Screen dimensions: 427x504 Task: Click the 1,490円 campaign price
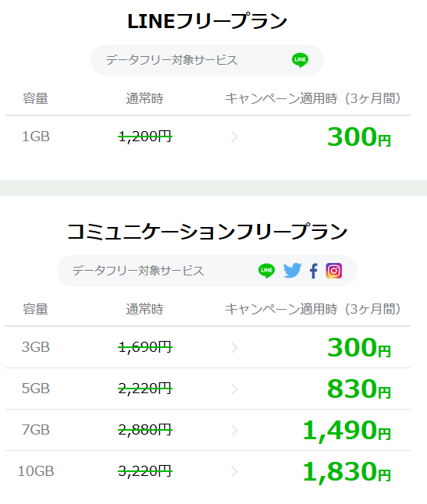point(347,431)
